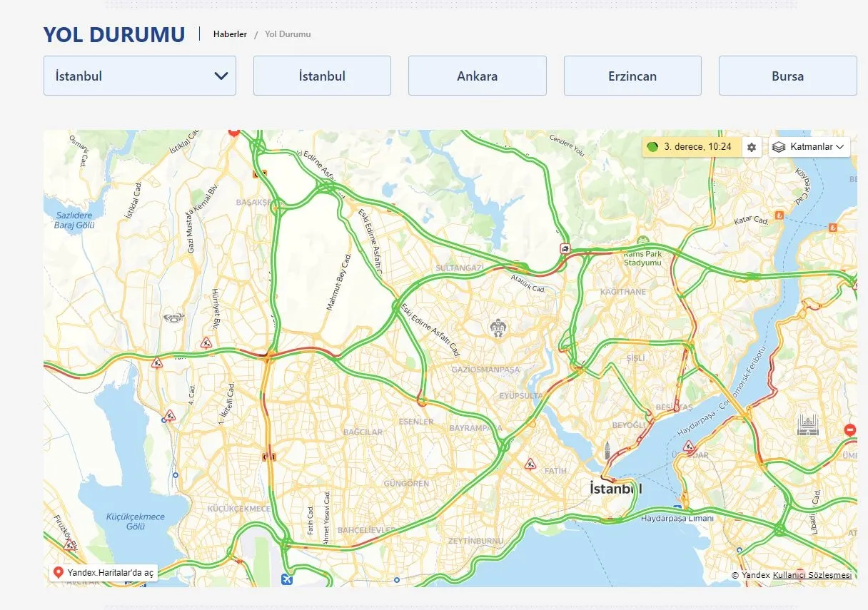Click the warning triangle icon near Küçükçekmece
The height and width of the screenshot is (610, 868).
pos(170,416)
